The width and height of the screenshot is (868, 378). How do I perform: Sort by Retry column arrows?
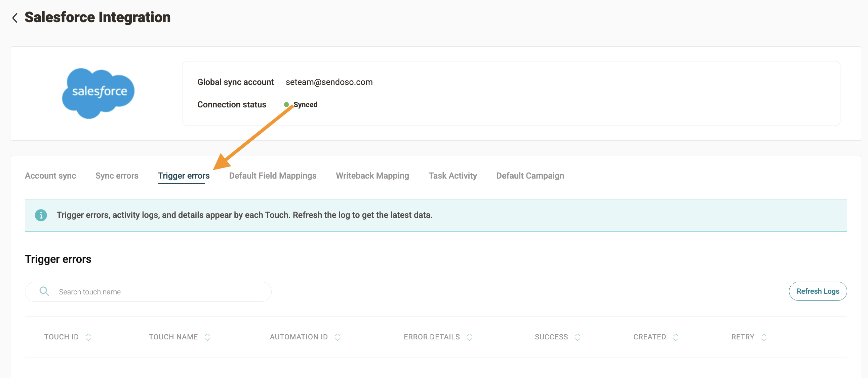pos(763,337)
